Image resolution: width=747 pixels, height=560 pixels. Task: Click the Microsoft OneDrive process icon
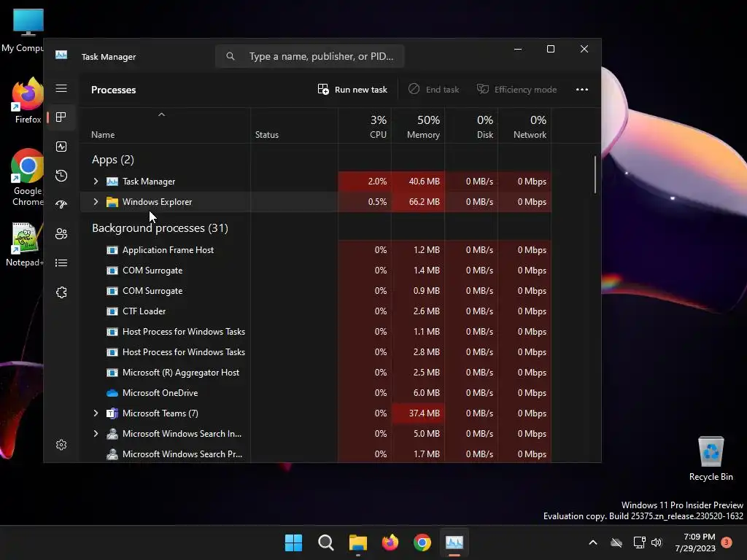[x=112, y=393]
